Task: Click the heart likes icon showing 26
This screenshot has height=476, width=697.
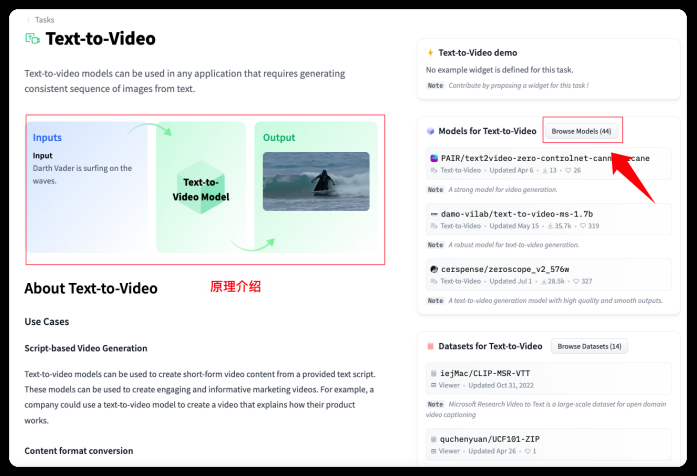Action: (x=568, y=170)
